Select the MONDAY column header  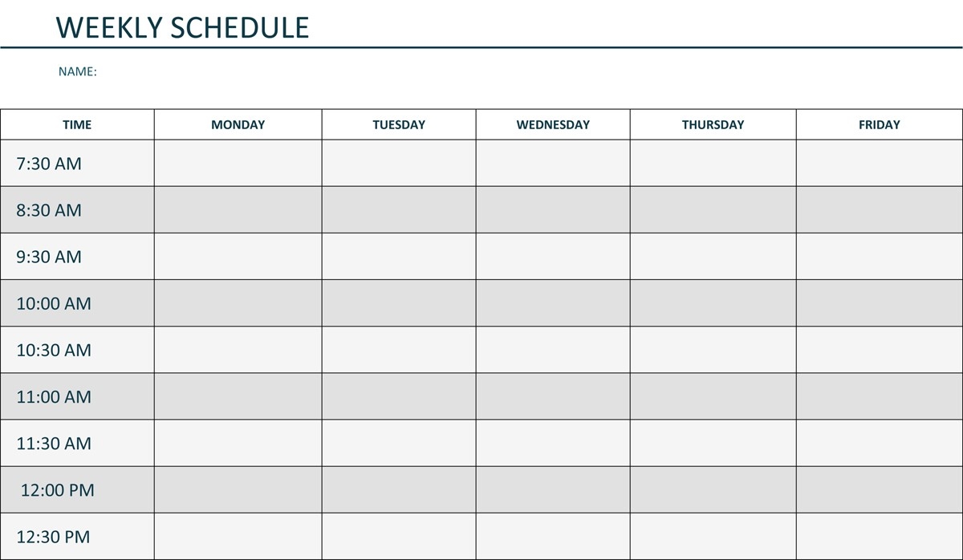[238, 124]
